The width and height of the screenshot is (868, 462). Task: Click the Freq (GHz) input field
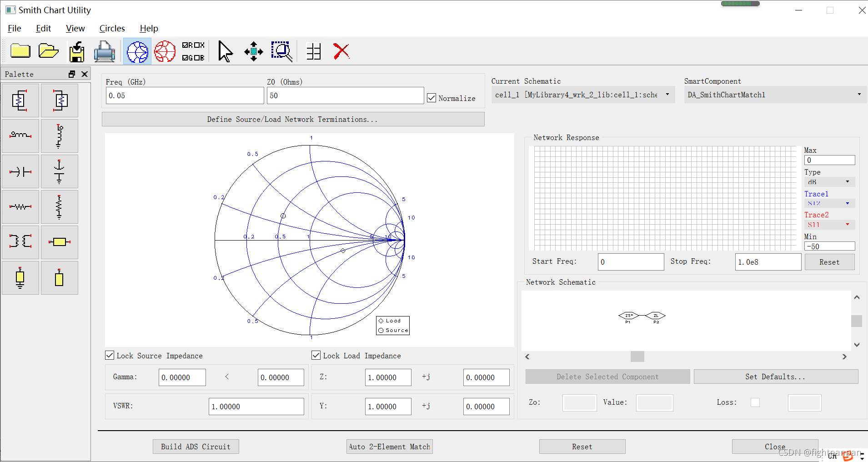(185, 95)
